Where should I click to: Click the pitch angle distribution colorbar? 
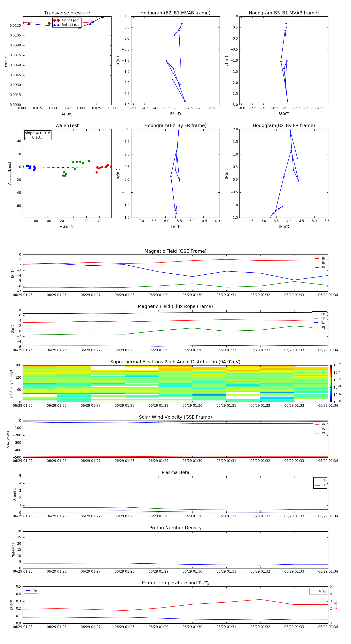pos(331,383)
